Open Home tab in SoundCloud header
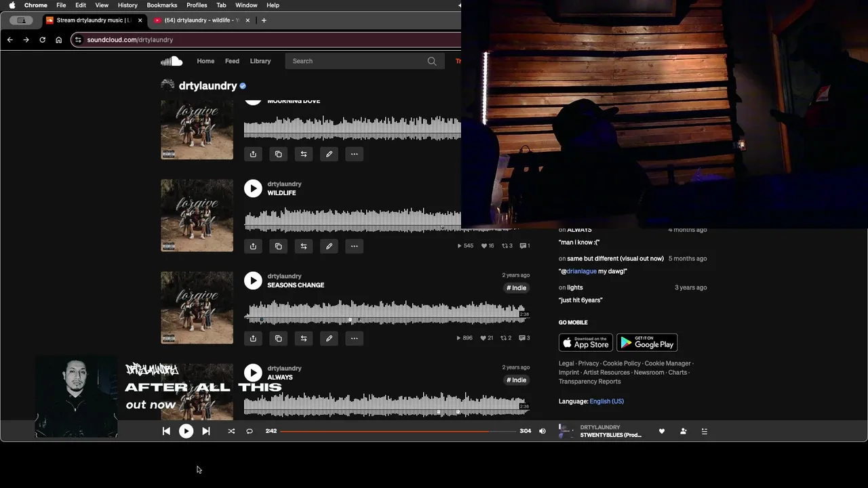This screenshot has width=868, height=488. (x=205, y=61)
